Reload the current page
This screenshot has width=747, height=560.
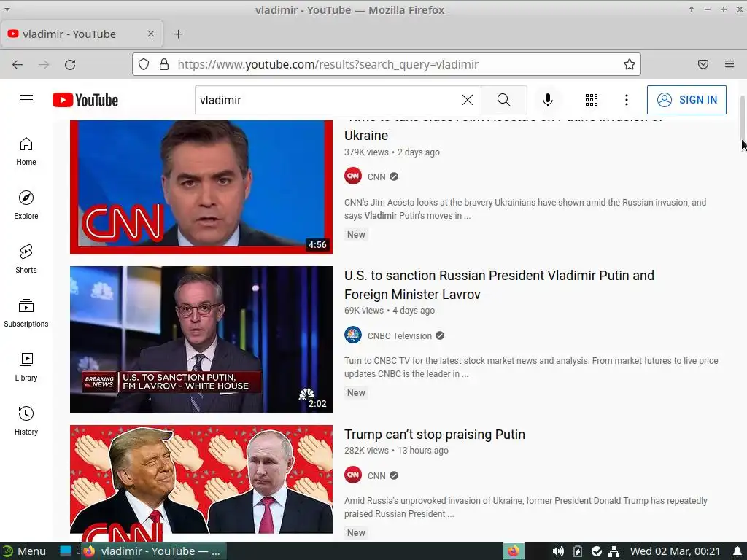[70, 64]
